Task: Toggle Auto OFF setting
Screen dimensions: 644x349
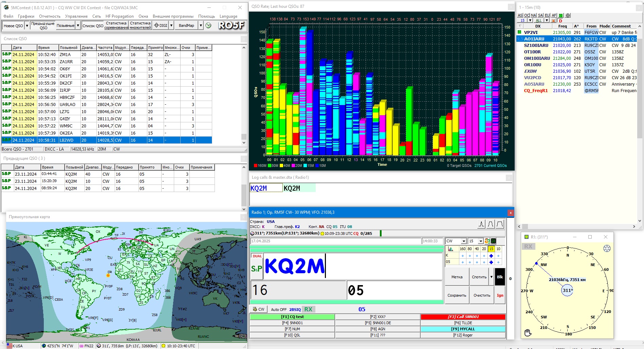Action: coord(279,310)
